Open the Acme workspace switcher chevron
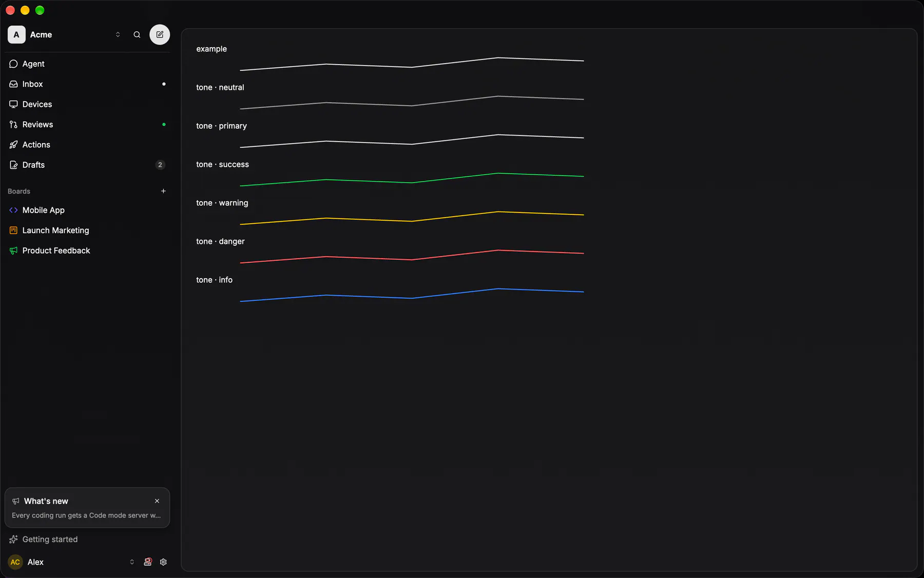The width and height of the screenshot is (924, 578). pos(118,35)
